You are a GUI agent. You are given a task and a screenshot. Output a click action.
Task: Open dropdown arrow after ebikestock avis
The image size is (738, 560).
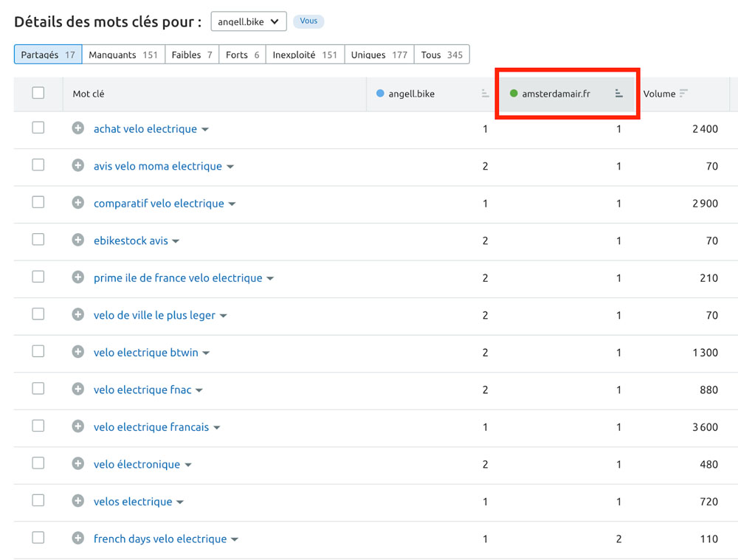point(176,241)
